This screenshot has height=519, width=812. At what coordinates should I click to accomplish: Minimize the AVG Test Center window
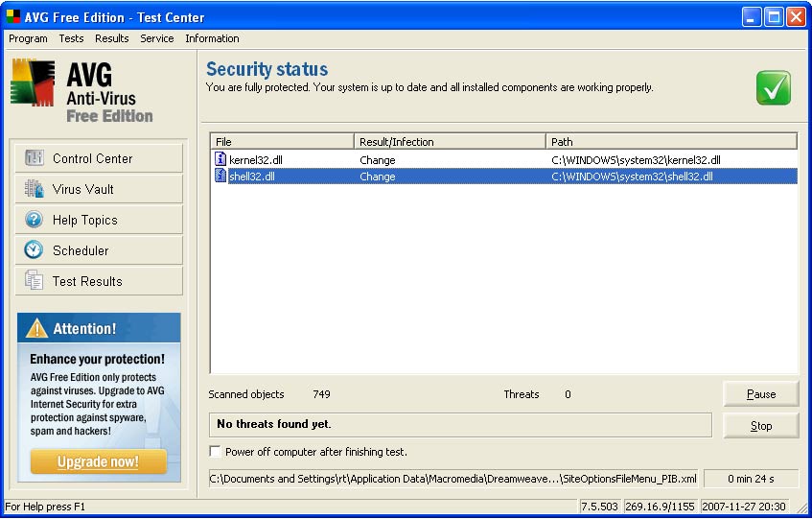click(x=751, y=17)
